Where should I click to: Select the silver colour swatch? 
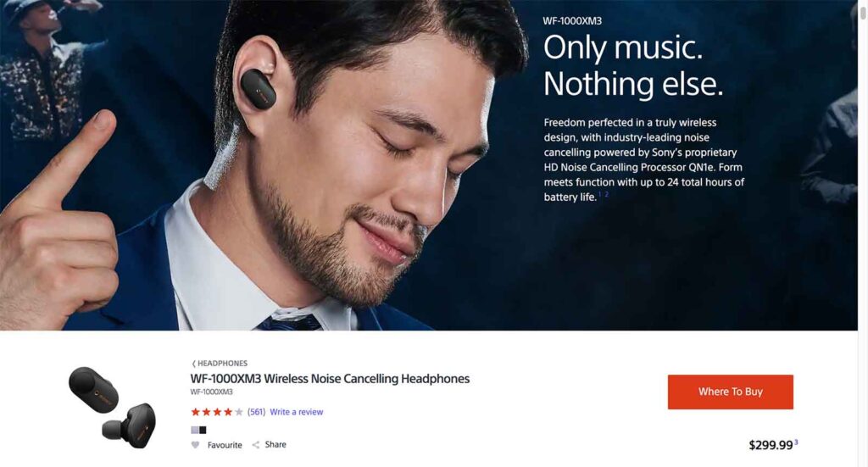tap(195, 430)
